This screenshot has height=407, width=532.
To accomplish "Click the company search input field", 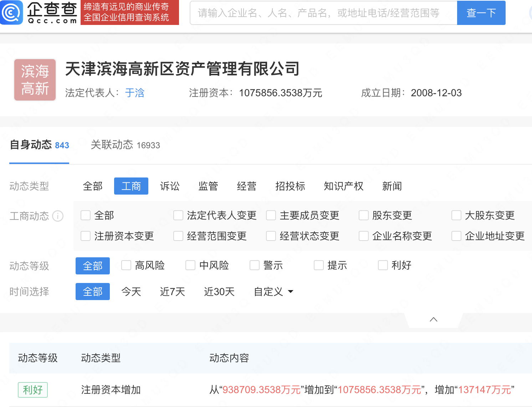I will 321,13.
